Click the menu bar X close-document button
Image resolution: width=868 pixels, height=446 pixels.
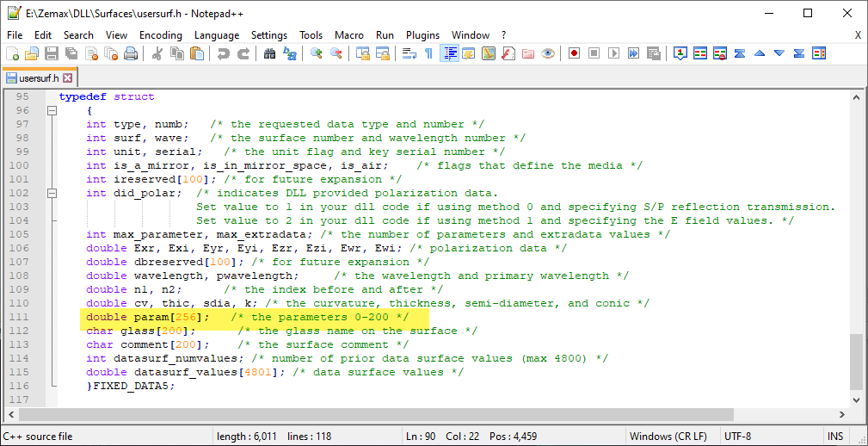[x=858, y=35]
